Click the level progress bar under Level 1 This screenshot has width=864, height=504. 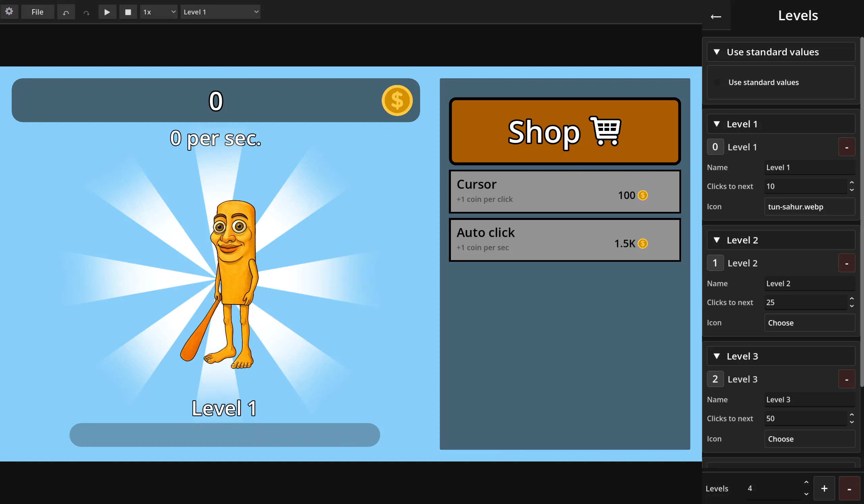pos(224,435)
